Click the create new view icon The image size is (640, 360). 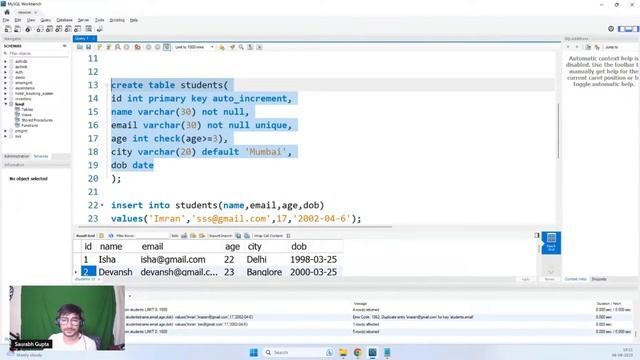coord(59,29)
